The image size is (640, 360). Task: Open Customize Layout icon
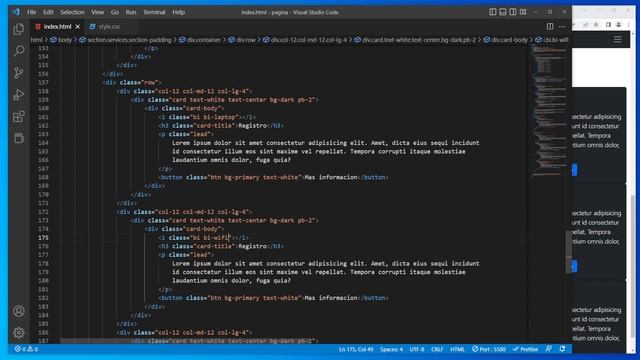click(x=523, y=12)
